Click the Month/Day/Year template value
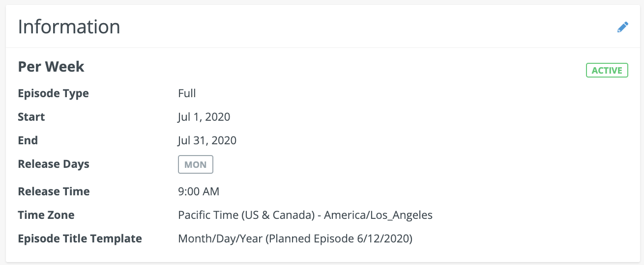The width and height of the screenshot is (644, 265). pos(295,238)
